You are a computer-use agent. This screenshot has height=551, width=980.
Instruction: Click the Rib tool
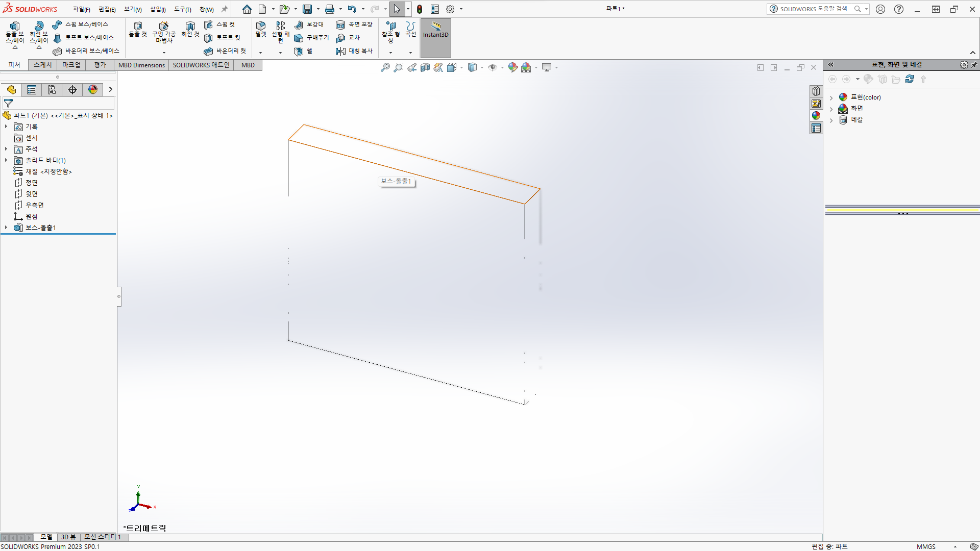click(309, 24)
